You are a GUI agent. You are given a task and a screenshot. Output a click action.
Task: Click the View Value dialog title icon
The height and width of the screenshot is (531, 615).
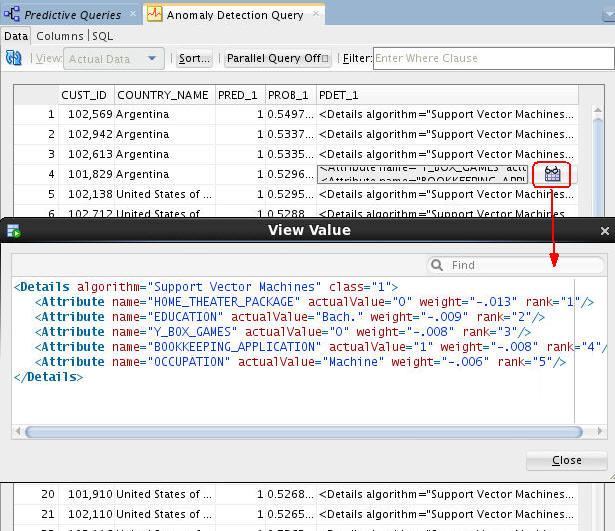(x=14, y=231)
